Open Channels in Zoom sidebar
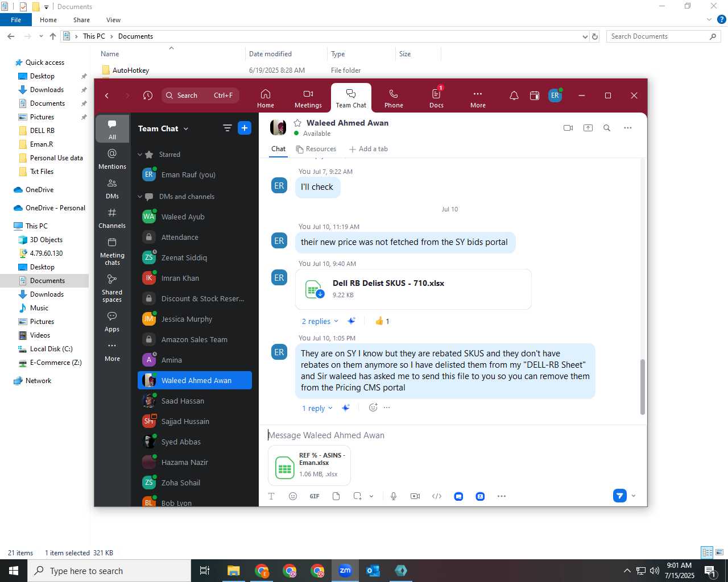This screenshot has width=728, height=582. pos(112,218)
